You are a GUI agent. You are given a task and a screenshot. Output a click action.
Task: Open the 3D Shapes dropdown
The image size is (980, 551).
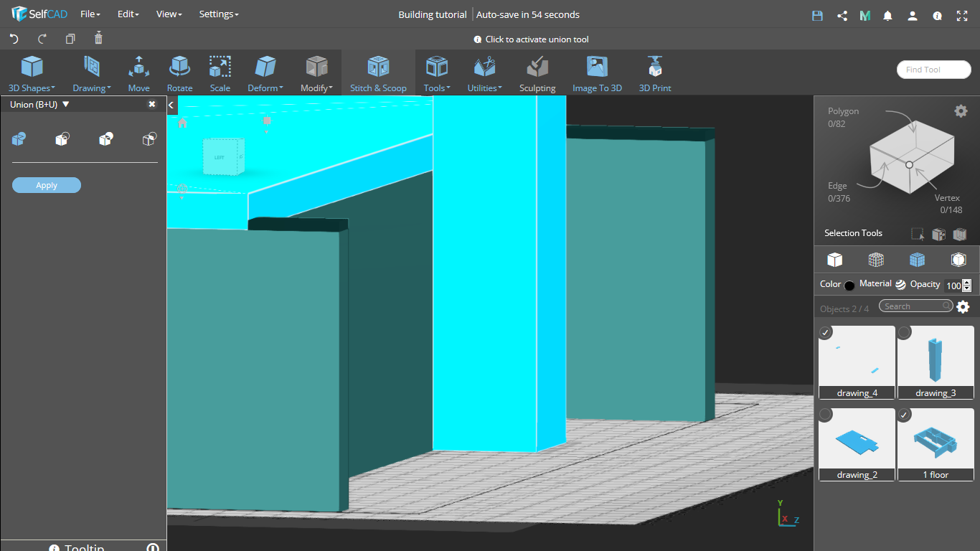32,74
